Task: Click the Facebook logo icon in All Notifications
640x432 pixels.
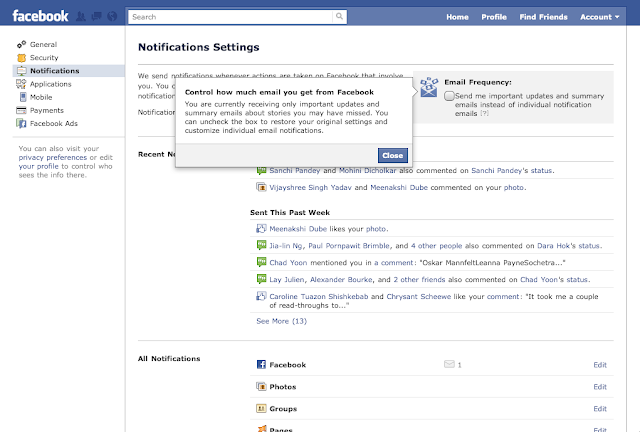Action: [261, 364]
